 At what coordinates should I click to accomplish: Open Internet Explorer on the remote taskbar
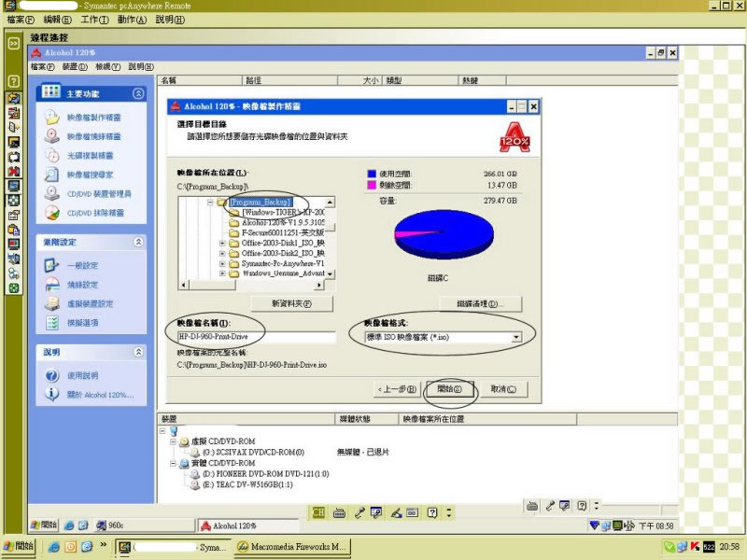point(69,525)
